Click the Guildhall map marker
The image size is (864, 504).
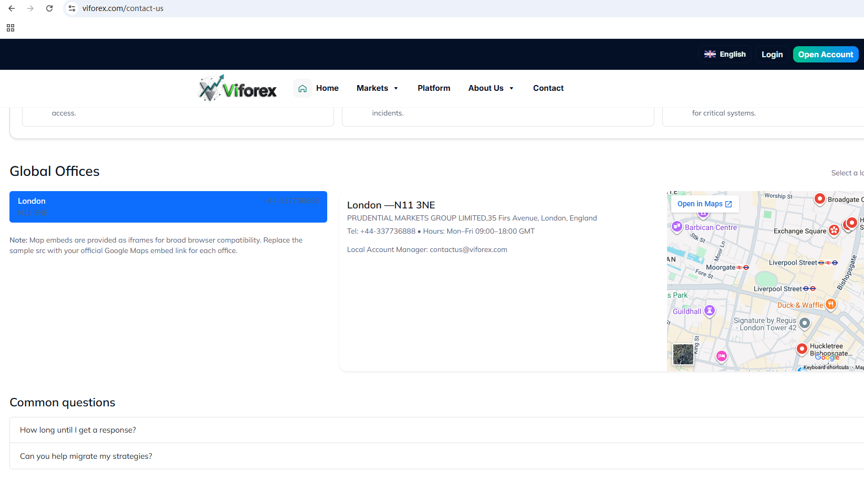click(710, 311)
